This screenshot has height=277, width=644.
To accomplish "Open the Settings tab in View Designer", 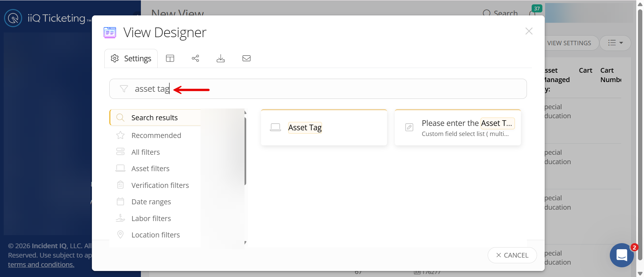I will pyautogui.click(x=131, y=59).
